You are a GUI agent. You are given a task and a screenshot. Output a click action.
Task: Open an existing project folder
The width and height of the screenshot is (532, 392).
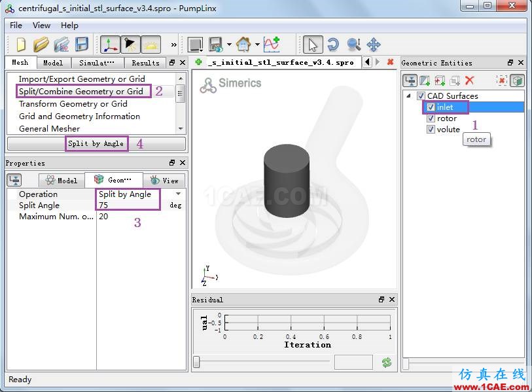tap(41, 45)
